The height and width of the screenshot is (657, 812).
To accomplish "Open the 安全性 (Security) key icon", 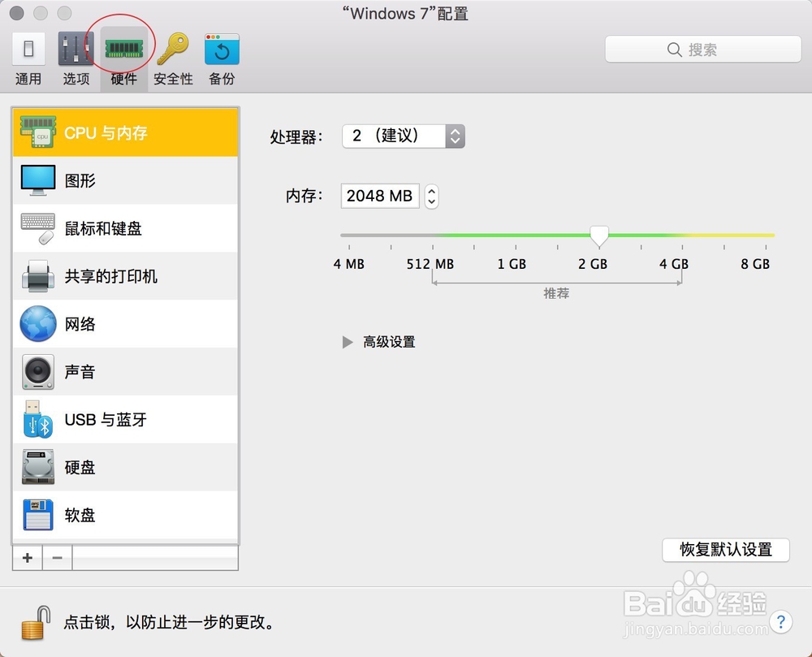I will (x=173, y=49).
